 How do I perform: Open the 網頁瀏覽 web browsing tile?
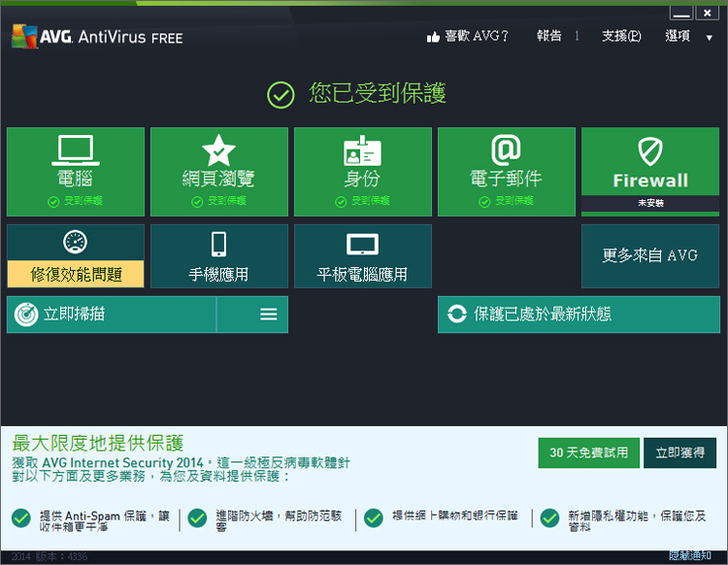[219, 172]
